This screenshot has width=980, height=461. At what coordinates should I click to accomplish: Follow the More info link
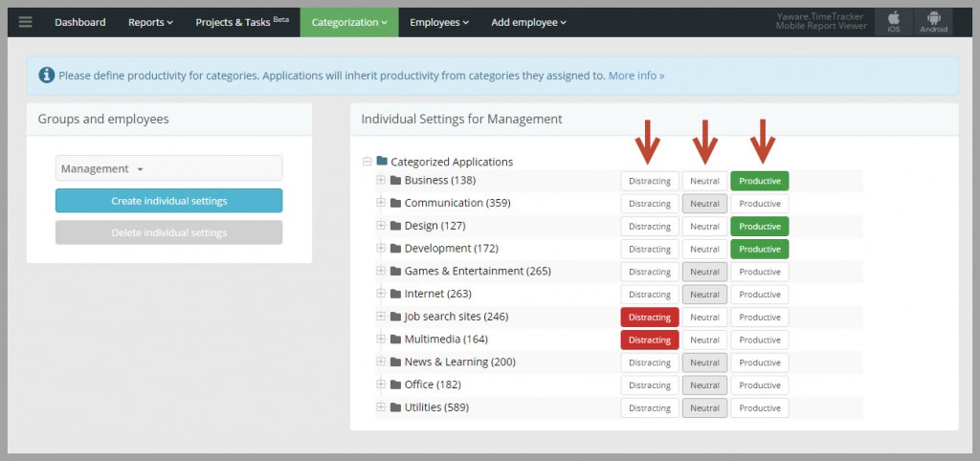(636, 76)
